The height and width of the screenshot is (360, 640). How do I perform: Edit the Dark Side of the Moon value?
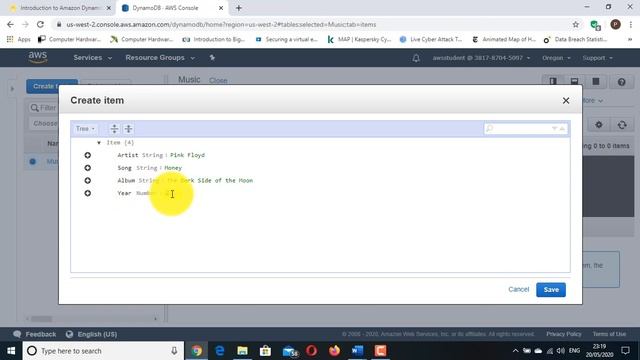(210, 180)
